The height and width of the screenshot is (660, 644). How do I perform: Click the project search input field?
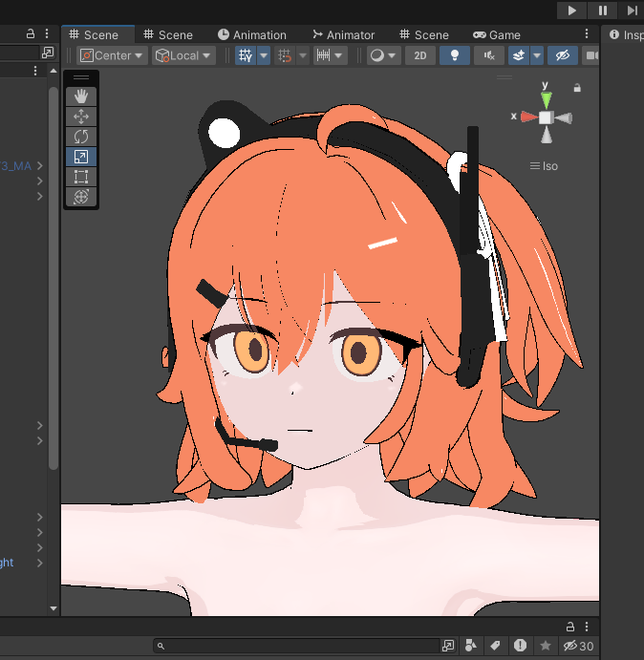pos(297,646)
